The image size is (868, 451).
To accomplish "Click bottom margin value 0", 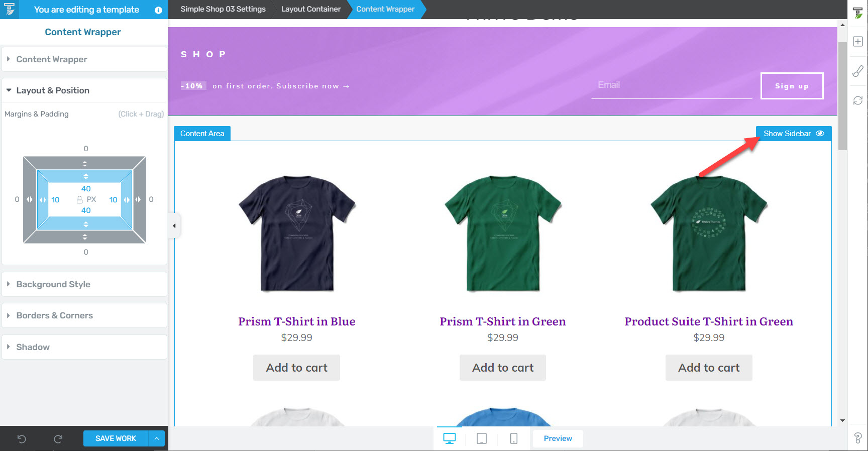I will coord(86,252).
